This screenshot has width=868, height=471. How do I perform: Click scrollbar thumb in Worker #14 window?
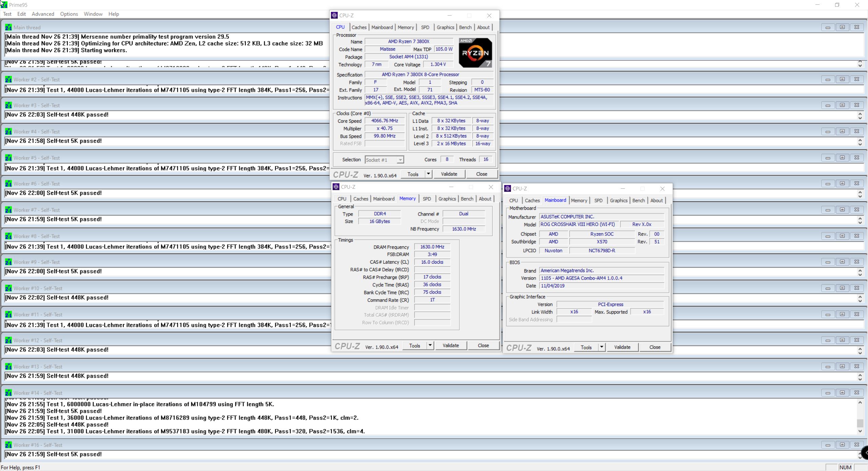point(860,423)
